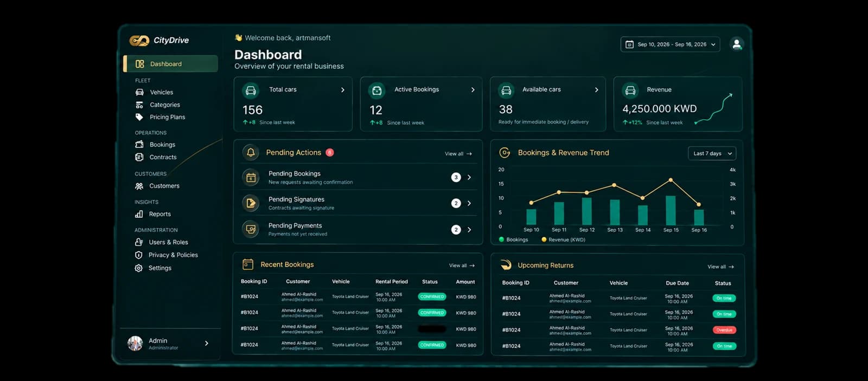Click the Due Date column header

(677, 283)
